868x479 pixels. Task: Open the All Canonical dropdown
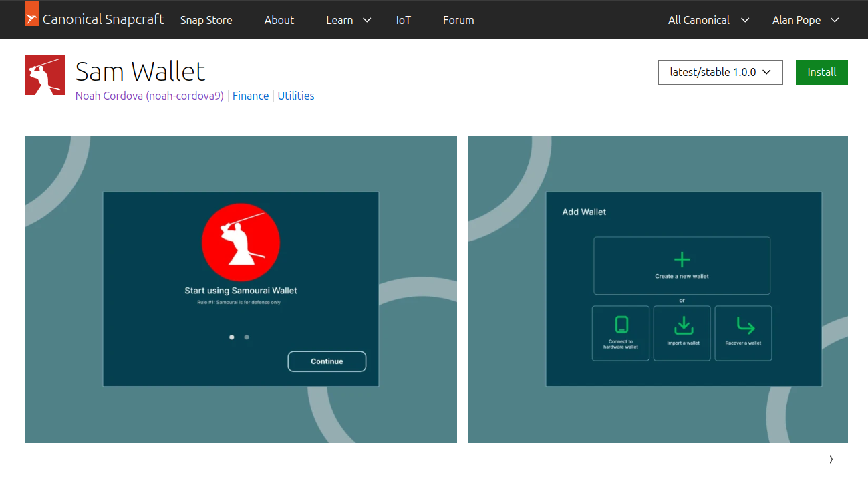click(708, 20)
